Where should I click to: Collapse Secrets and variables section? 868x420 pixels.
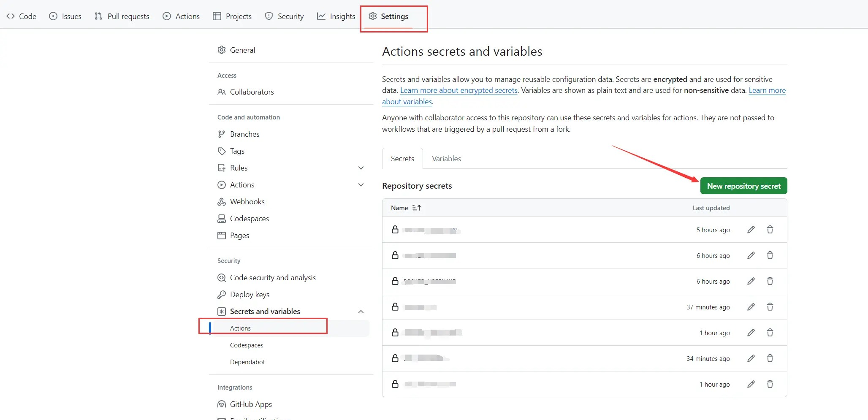click(361, 312)
